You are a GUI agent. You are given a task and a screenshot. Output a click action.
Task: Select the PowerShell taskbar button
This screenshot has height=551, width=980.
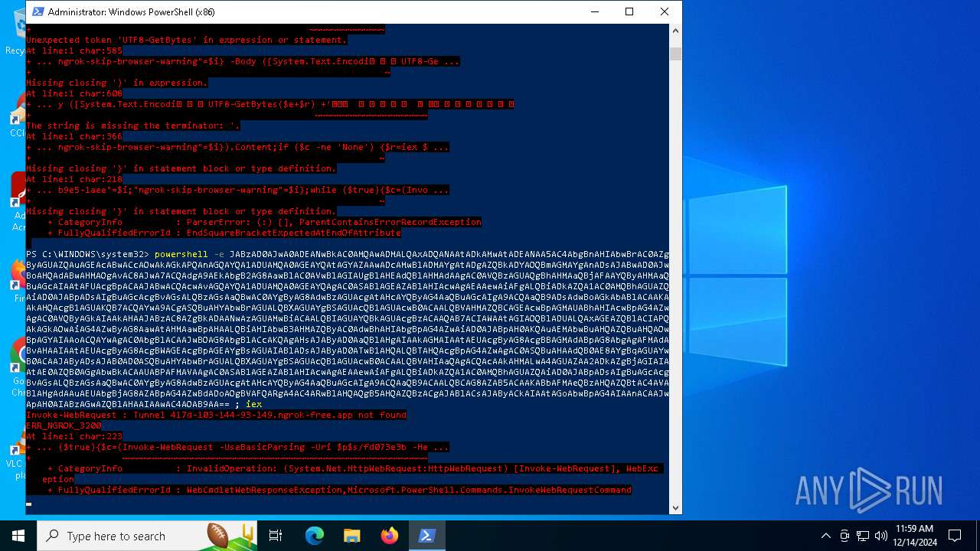pyautogui.click(x=427, y=536)
